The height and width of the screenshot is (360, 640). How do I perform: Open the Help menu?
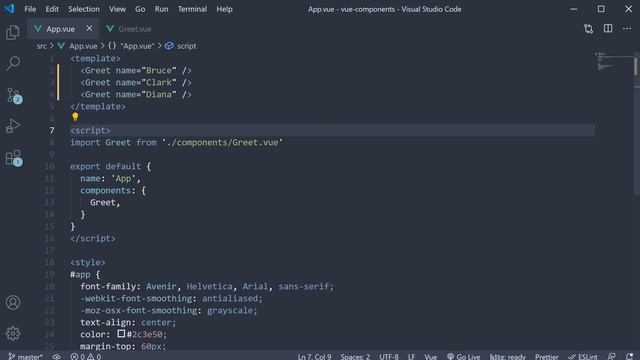(224, 9)
